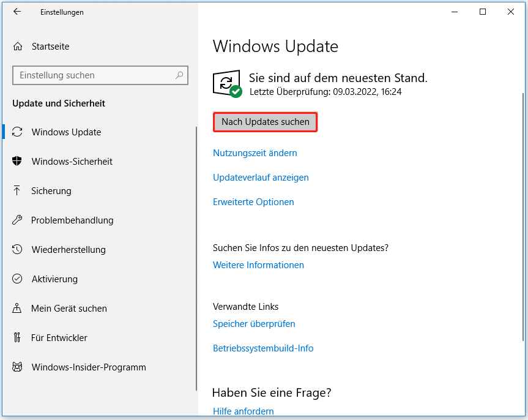This screenshot has height=420, width=528.
Task: Click the Letzte Überprüfung date text
Action: point(325,92)
